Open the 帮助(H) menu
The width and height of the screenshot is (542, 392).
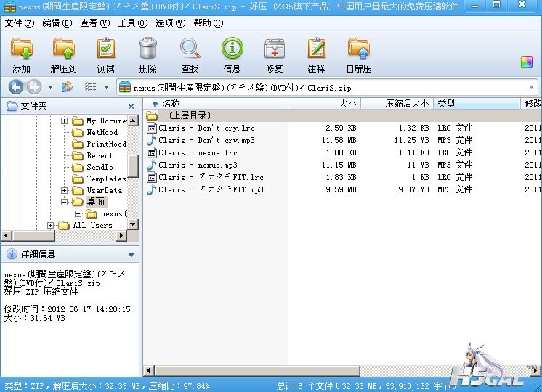(x=209, y=23)
